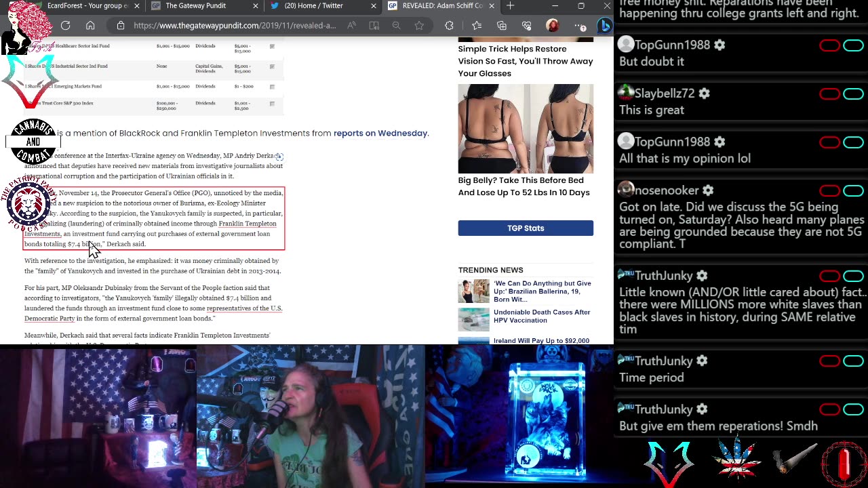Click teal pill on TopGunn1988 'But doubt it'
868x488 pixels.
tap(853, 45)
